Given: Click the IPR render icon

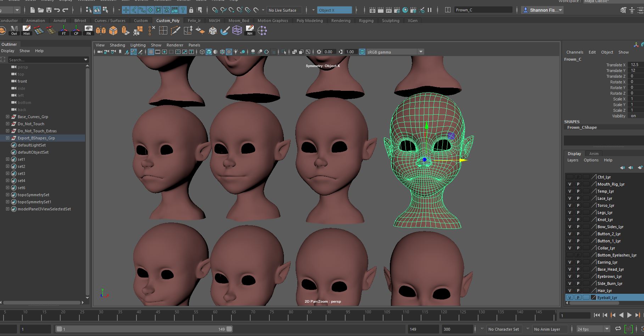Looking at the screenshot, I should pyautogui.click(x=389, y=10).
